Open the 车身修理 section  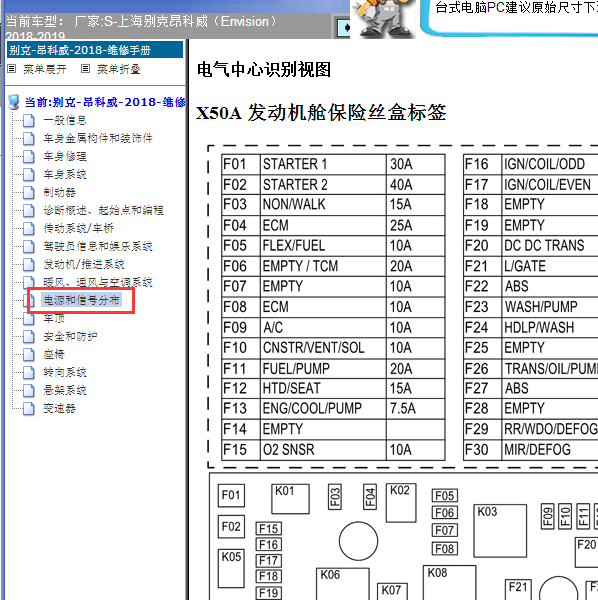pyautogui.click(x=65, y=157)
